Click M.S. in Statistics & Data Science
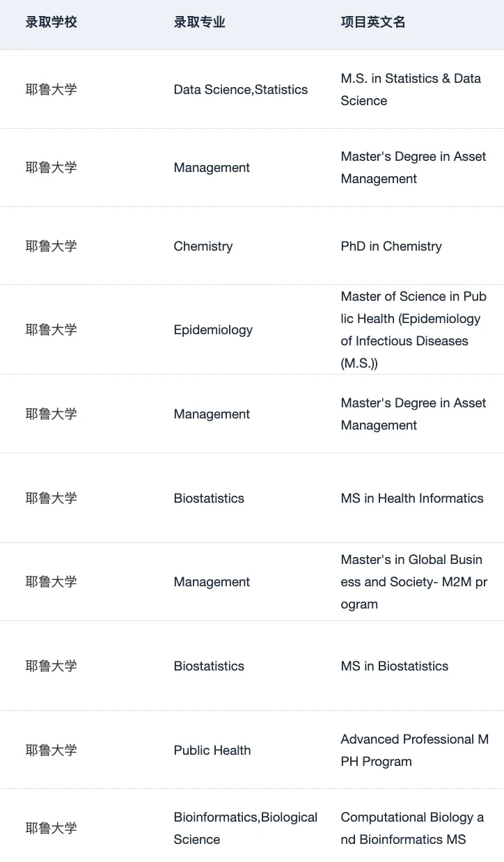The height and width of the screenshot is (862, 504). click(411, 90)
